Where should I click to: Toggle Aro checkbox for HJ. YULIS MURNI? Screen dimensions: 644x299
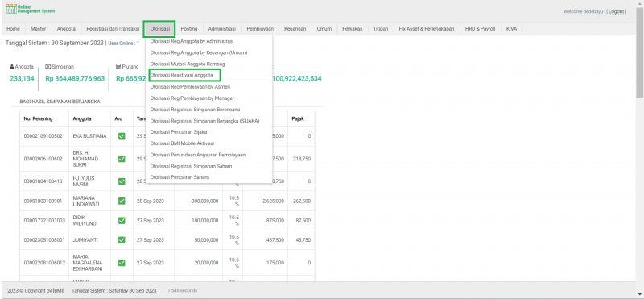pos(122,181)
